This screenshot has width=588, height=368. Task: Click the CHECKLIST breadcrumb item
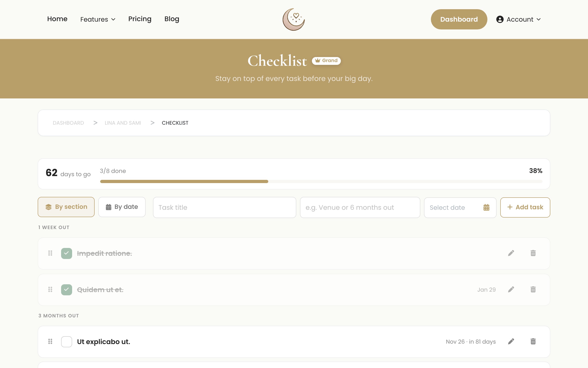[x=175, y=123]
